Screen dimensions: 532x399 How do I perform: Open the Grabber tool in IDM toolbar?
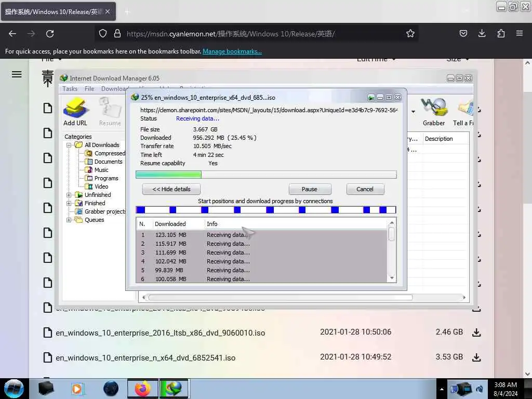point(434,112)
